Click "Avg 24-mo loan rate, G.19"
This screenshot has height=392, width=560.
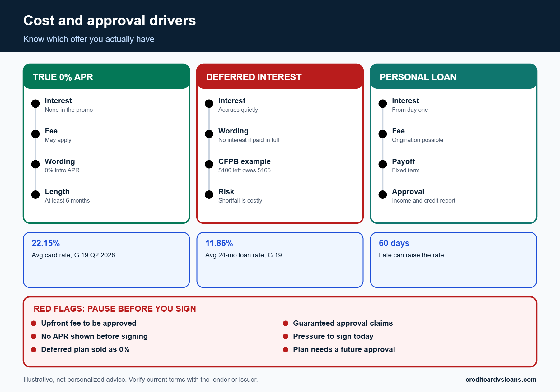pyautogui.click(x=244, y=255)
